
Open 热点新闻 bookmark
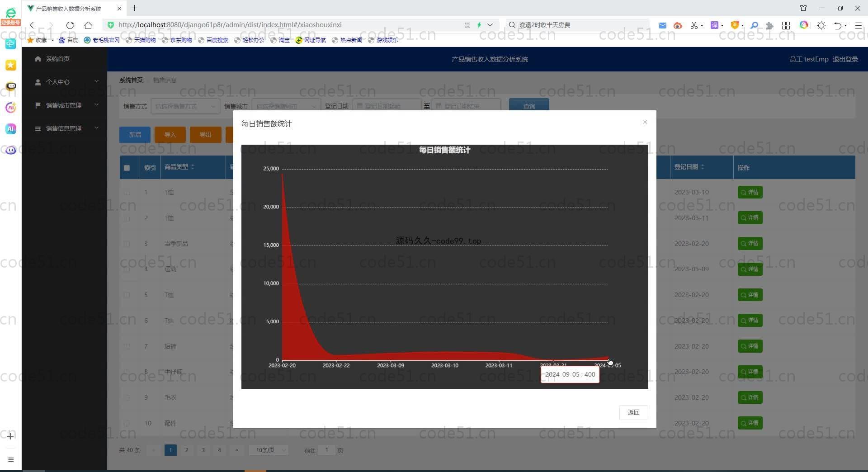click(x=347, y=40)
